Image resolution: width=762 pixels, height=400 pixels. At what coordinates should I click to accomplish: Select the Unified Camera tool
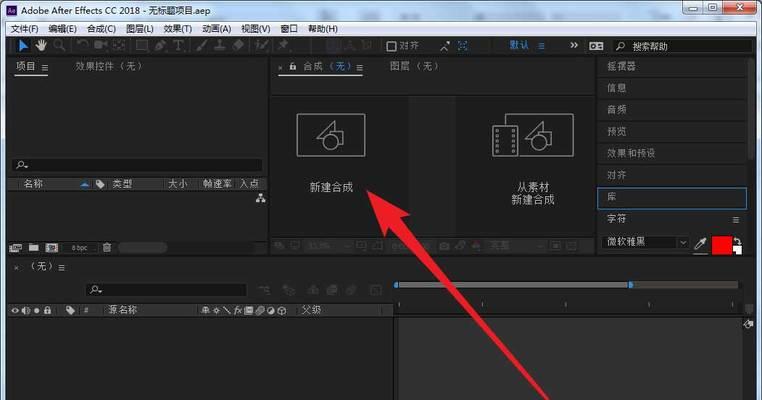tap(101, 46)
